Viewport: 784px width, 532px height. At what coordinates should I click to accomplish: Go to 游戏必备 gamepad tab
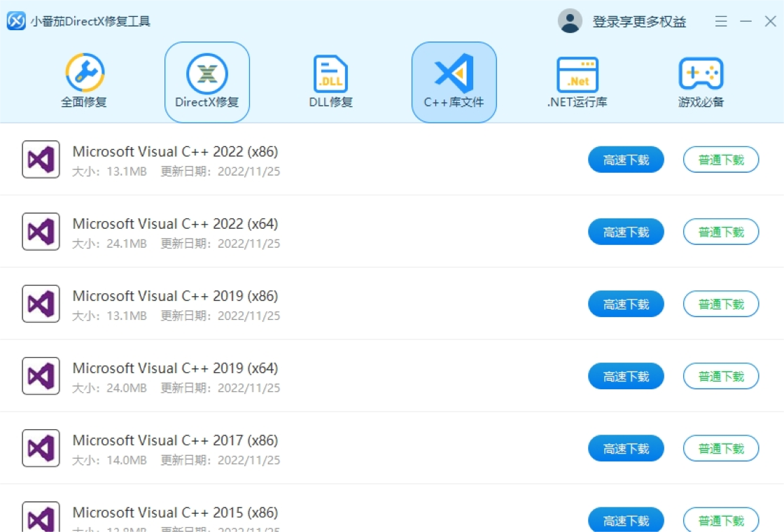pyautogui.click(x=701, y=81)
